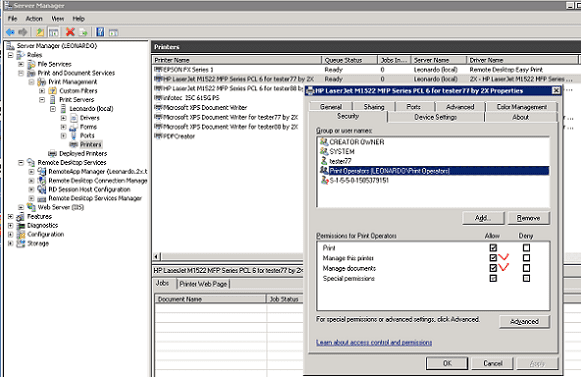Switch to the Color Management tab
The image size is (581, 377).
coord(521,107)
